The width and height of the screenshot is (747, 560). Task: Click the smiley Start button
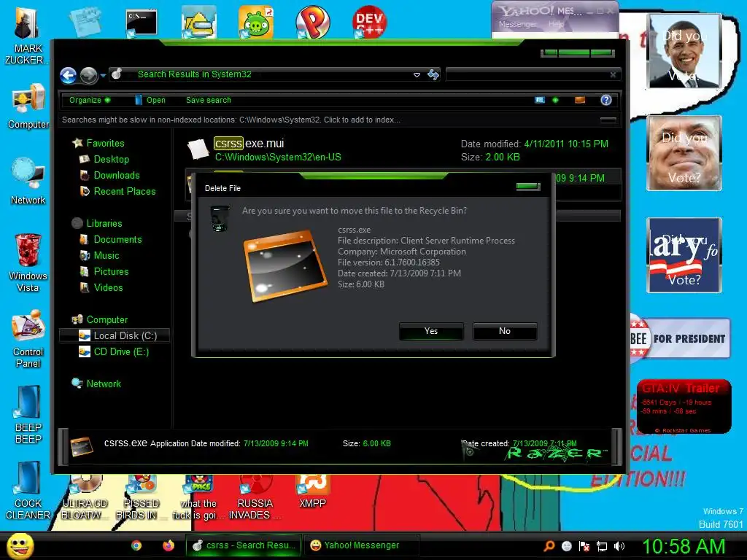[x=20, y=545]
